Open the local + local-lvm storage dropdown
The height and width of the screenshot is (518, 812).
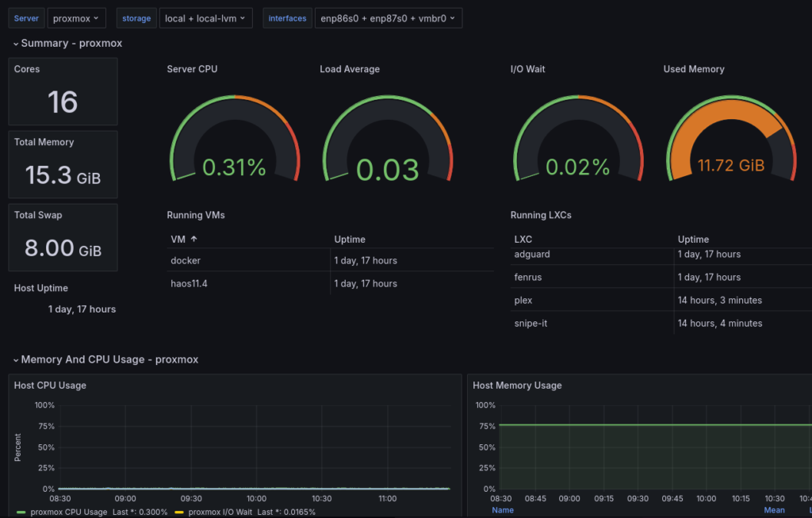(x=205, y=17)
